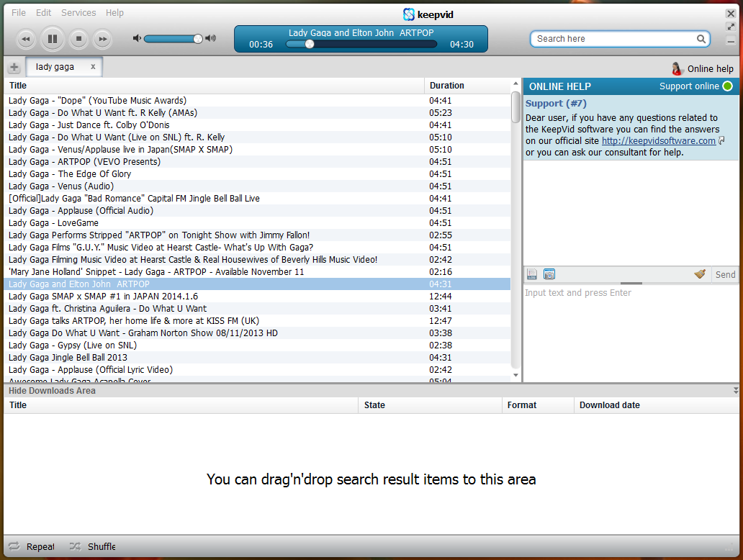
Task: Click the Format column header in downloads
Action: tap(538, 405)
